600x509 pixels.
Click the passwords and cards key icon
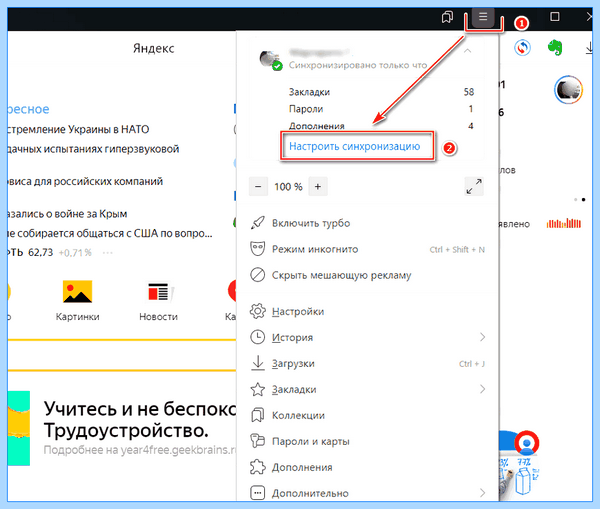pyautogui.click(x=258, y=441)
